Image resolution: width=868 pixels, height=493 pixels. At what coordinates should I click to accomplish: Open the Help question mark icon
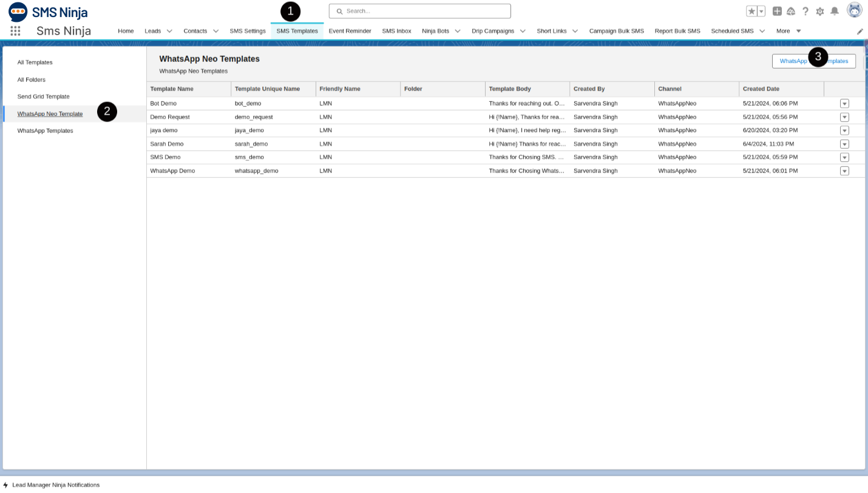point(805,11)
